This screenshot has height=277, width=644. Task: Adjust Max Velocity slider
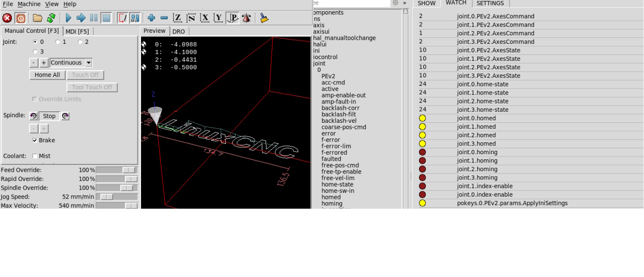pos(117,205)
